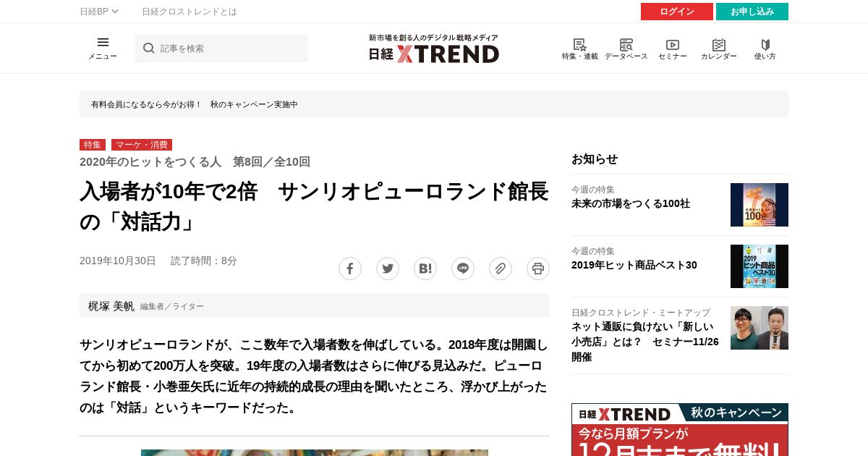Click the 記事を検索 search field
Viewport: 868px width, 456px height.
221,48
